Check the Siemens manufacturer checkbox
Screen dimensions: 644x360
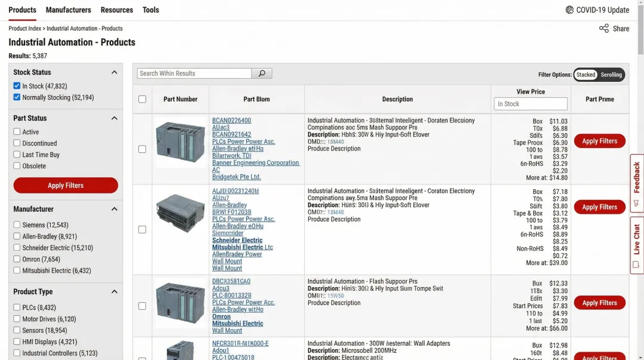tap(17, 225)
